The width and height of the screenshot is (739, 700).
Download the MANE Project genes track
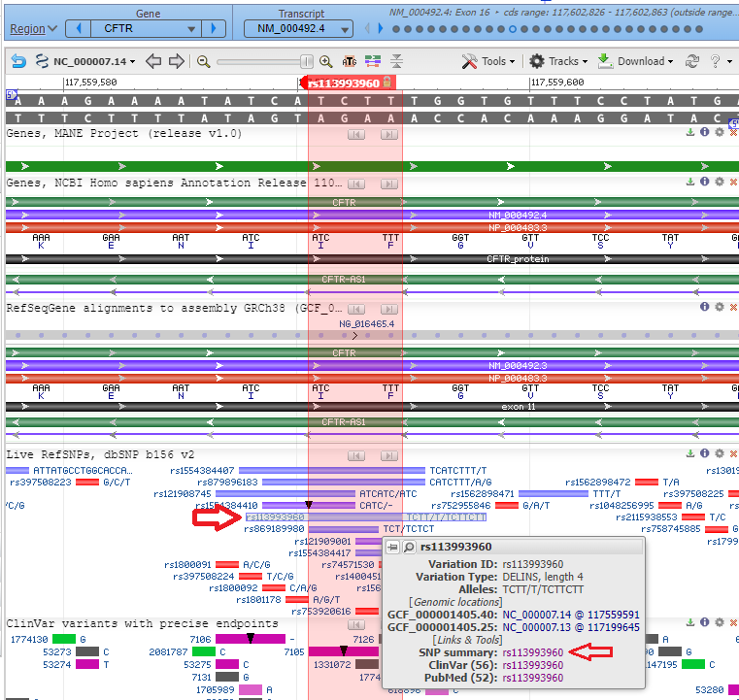pyautogui.click(x=690, y=132)
